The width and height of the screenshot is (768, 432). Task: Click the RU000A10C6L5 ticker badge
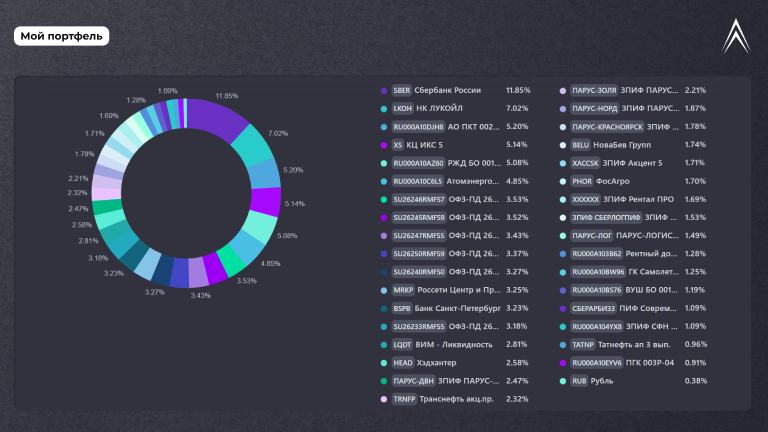[x=418, y=181]
